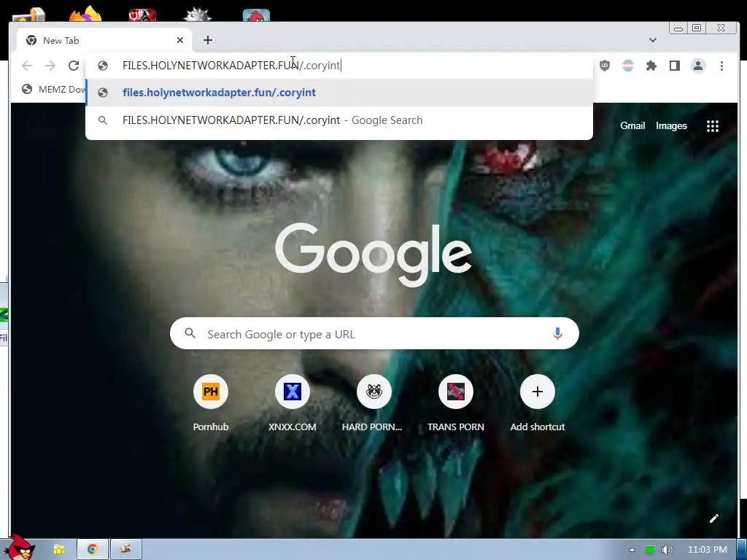Click the Angry Birds Start button

click(21, 548)
